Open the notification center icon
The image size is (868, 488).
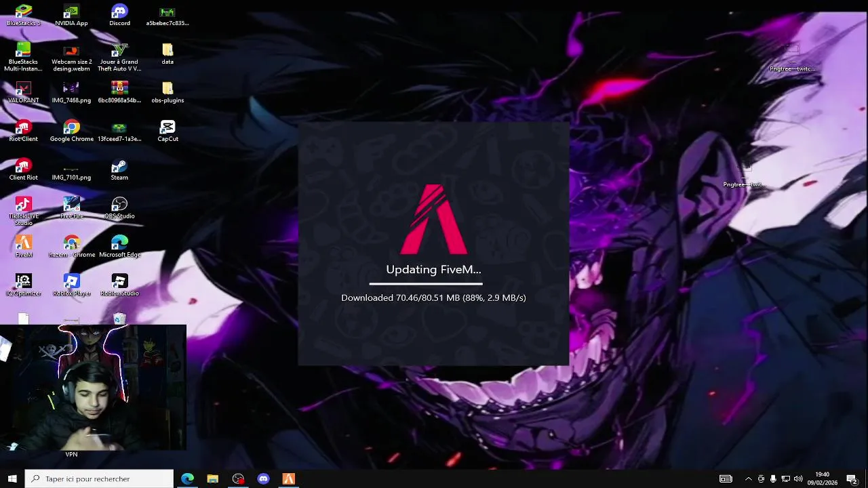tap(852, 479)
